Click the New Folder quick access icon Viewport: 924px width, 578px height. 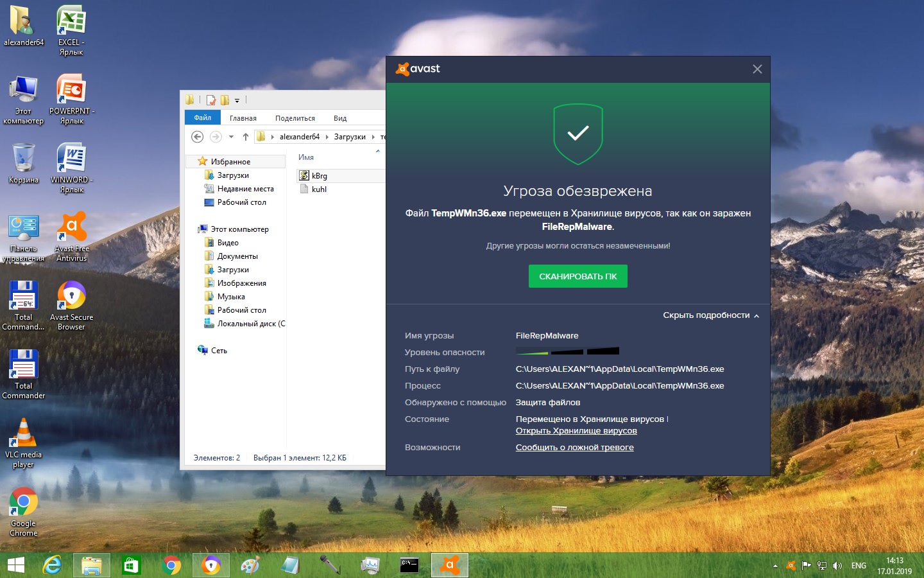225,100
